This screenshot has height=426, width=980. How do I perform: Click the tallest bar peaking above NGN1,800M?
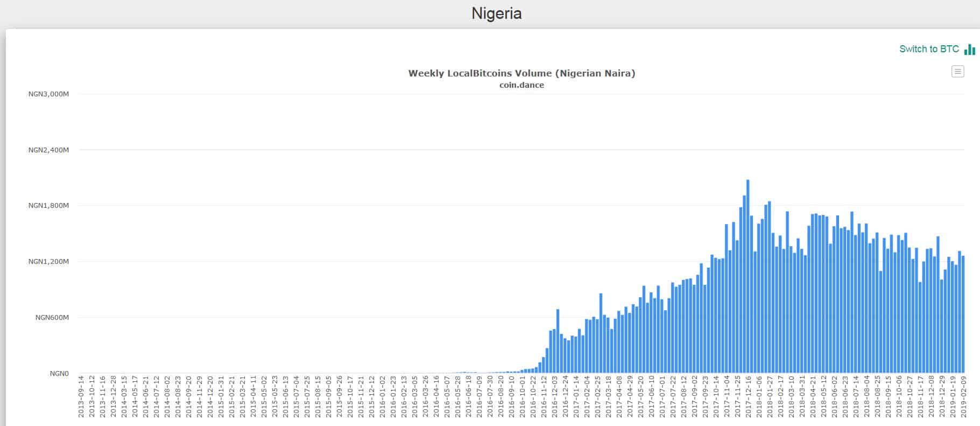(748, 276)
